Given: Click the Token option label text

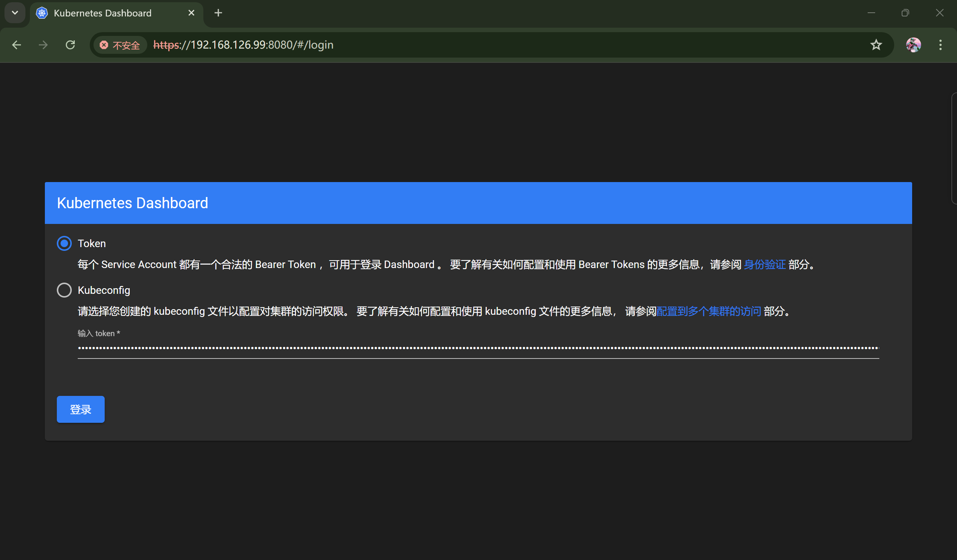Looking at the screenshot, I should 92,243.
